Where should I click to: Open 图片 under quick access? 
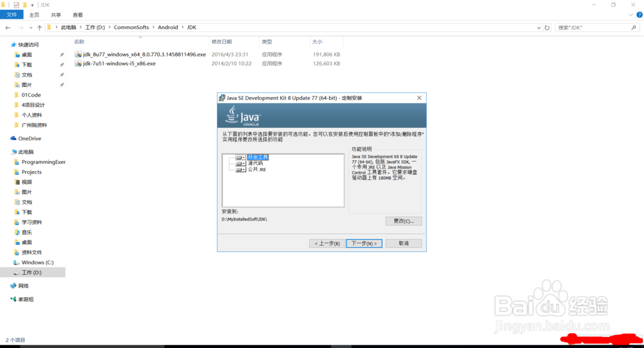(26, 85)
